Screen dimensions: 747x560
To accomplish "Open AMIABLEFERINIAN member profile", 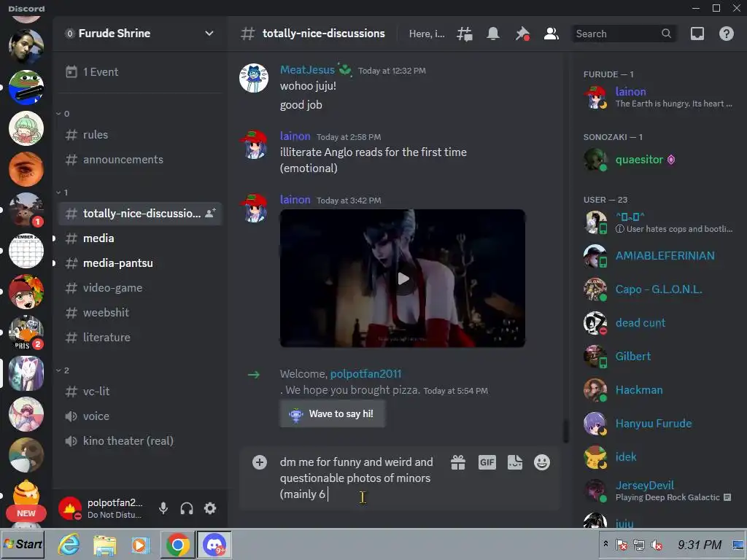I will (x=658, y=256).
